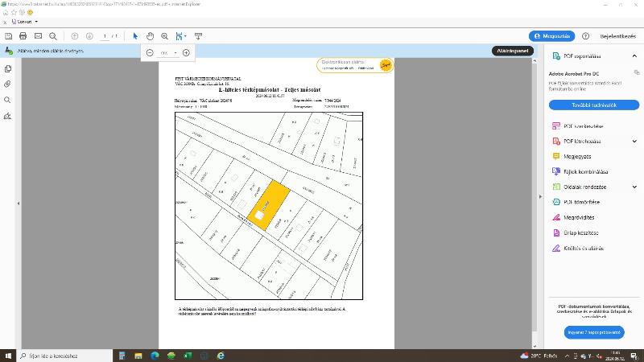Activate the arrow selection tool
This screenshot has width=644, height=362.
click(135, 36)
